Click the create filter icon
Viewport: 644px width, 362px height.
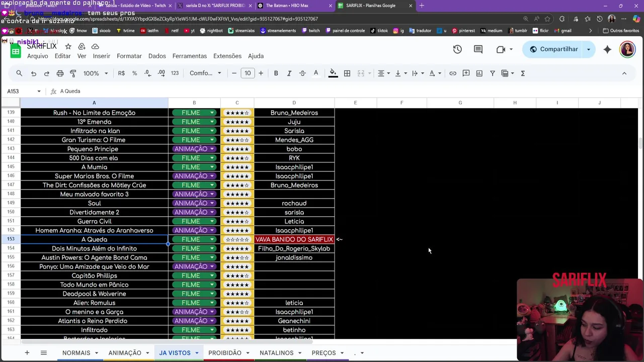493,73
